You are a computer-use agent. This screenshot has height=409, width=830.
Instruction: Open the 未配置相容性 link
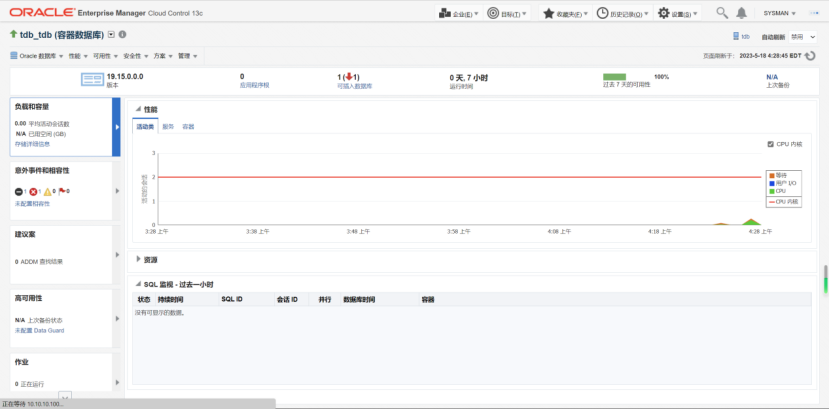coord(32,204)
